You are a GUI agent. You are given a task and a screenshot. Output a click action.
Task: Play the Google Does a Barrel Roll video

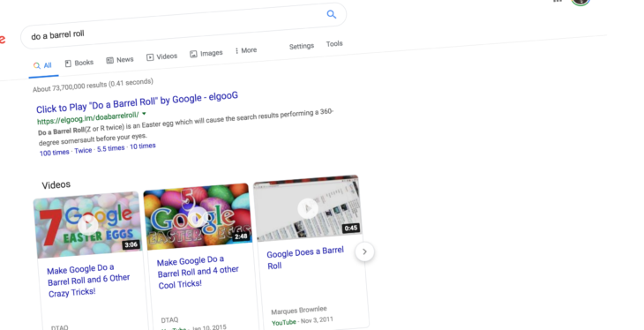tap(308, 208)
